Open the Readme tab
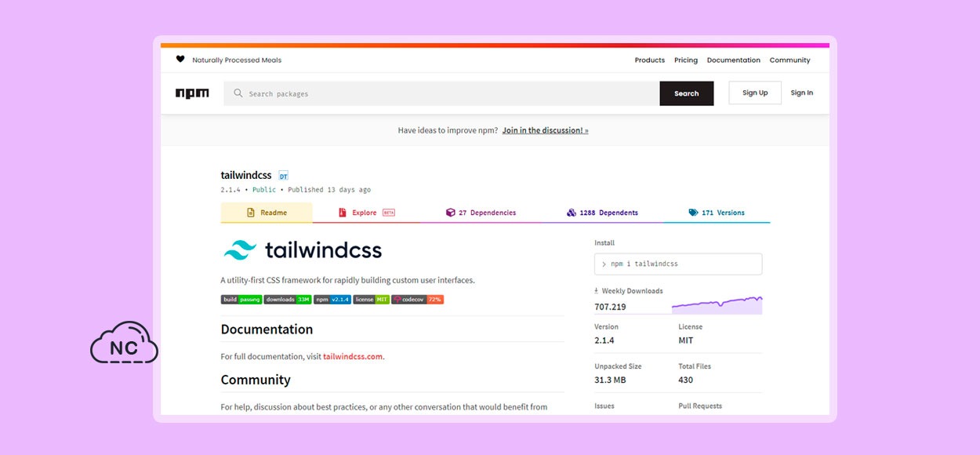This screenshot has height=455, width=980. (x=267, y=213)
